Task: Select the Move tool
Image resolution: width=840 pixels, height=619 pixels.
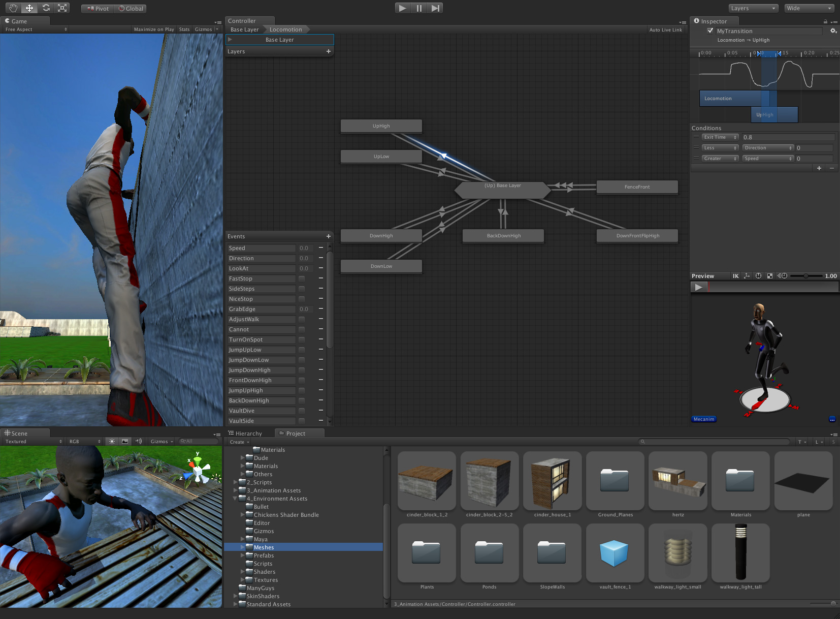Action: point(29,8)
